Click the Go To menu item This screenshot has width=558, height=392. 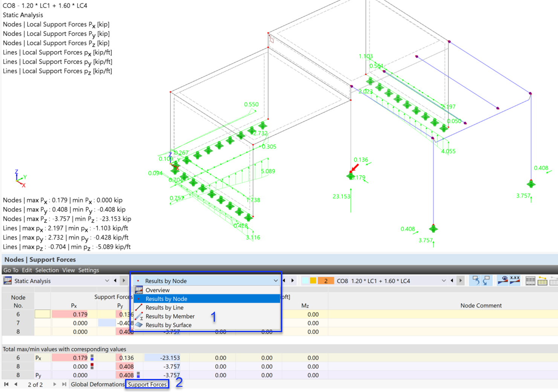pos(11,270)
